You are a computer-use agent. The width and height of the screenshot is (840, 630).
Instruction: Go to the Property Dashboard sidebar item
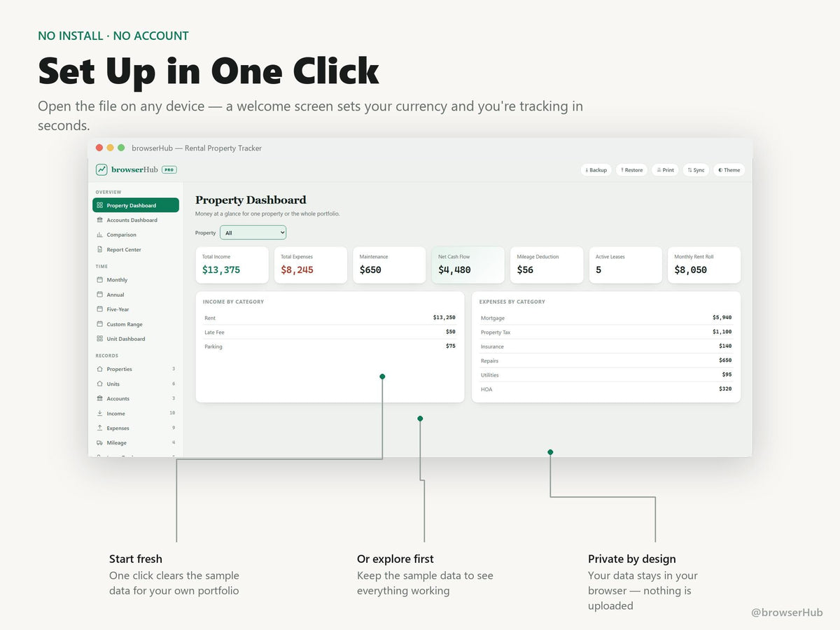click(x=136, y=205)
